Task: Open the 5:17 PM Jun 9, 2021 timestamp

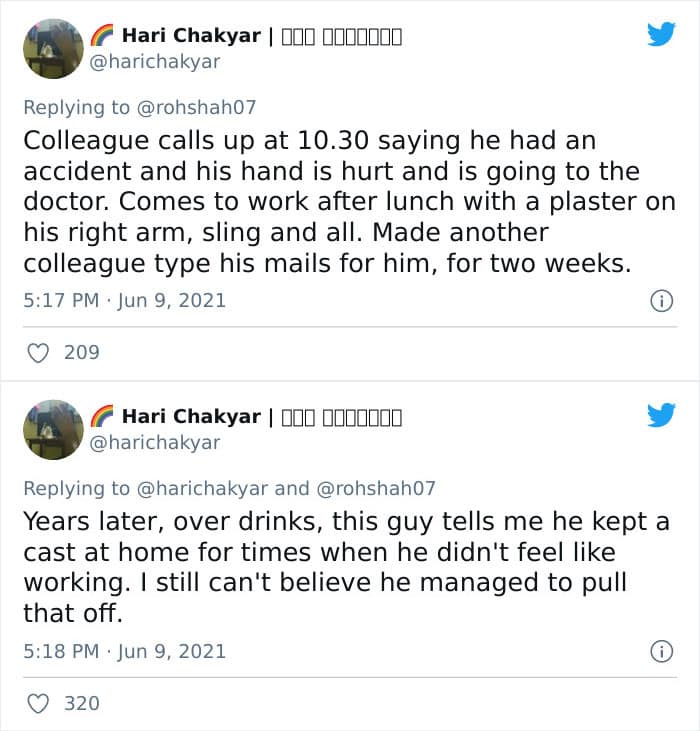Action: click(124, 300)
